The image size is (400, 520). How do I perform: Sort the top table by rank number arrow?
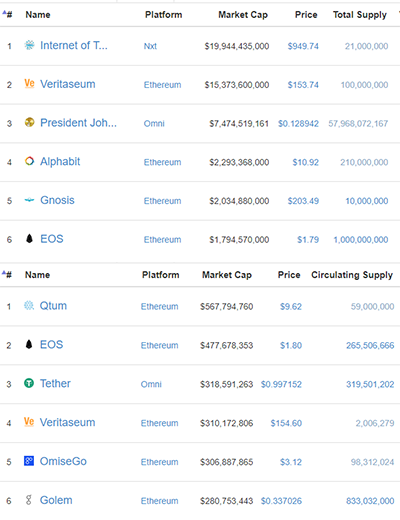click(7, 14)
